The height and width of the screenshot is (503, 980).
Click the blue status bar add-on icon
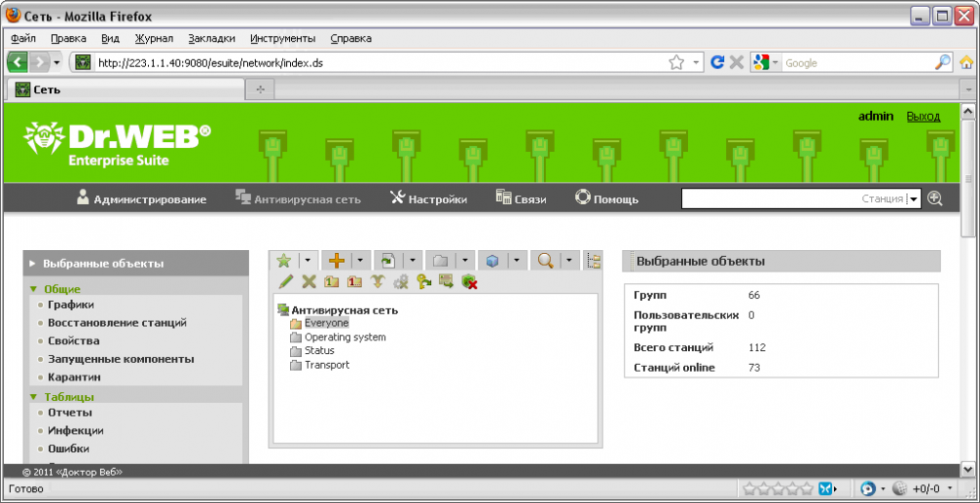click(x=826, y=488)
